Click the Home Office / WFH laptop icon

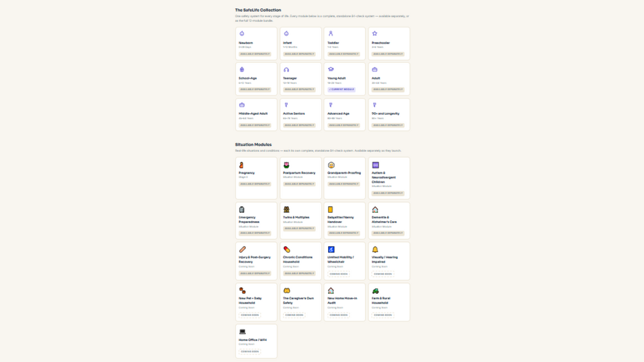pos(242,332)
